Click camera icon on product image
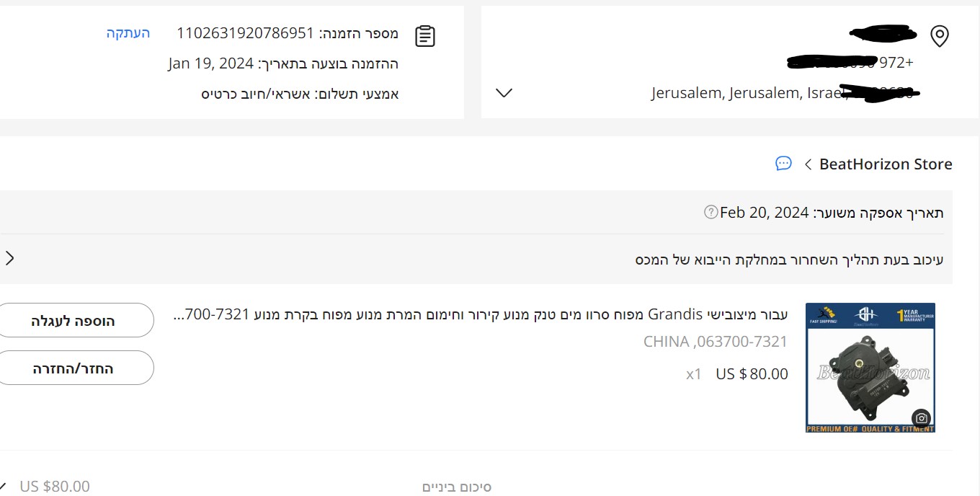 (x=921, y=418)
